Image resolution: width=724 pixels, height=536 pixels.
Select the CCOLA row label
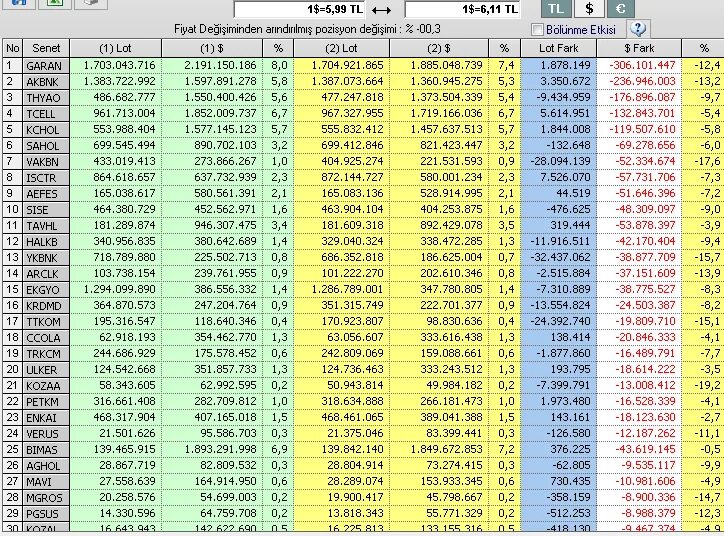tap(46, 337)
